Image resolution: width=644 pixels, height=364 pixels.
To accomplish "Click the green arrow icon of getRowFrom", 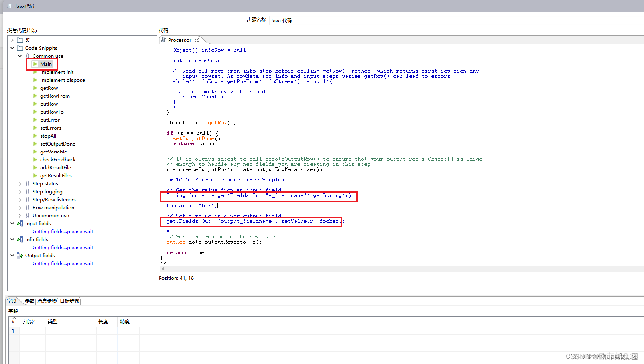I will coord(35,96).
